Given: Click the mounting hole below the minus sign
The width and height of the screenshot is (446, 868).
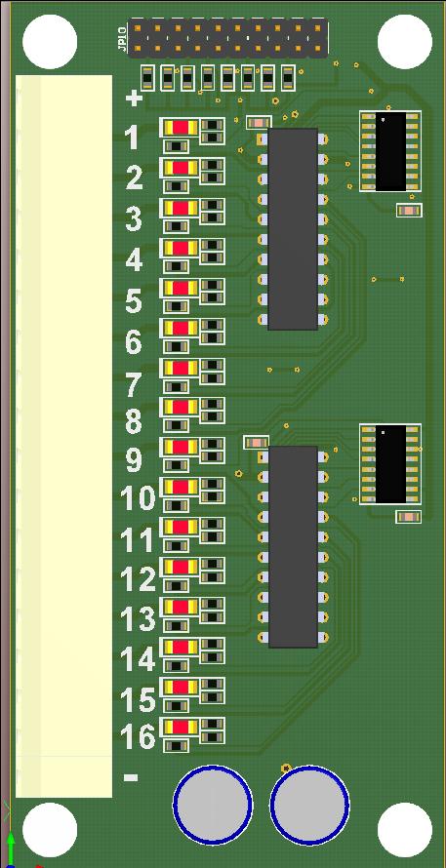Looking at the screenshot, I should (x=50, y=830).
